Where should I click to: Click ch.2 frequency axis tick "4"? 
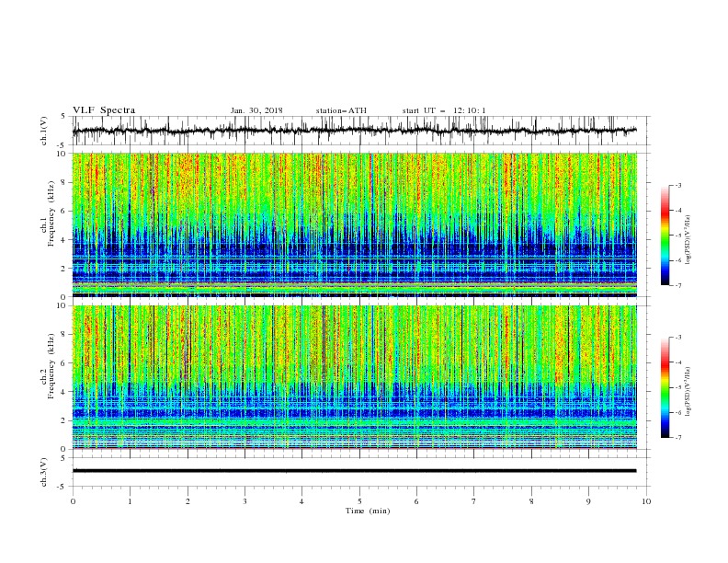(63, 392)
